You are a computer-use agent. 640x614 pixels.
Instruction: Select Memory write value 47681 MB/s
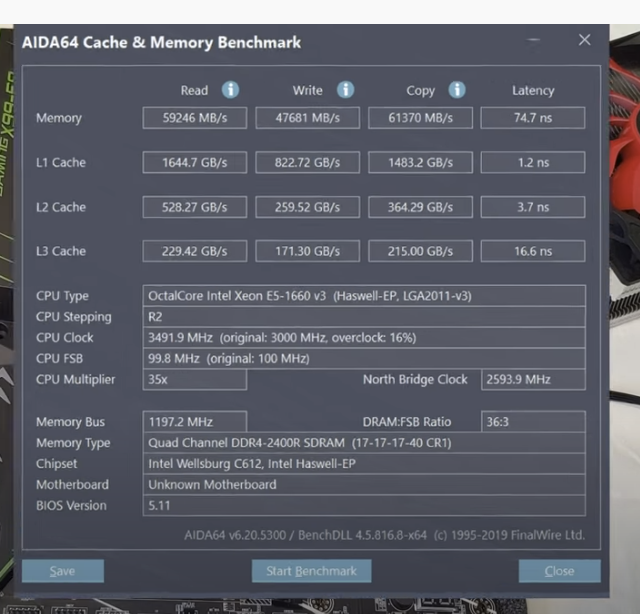pos(308,118)
